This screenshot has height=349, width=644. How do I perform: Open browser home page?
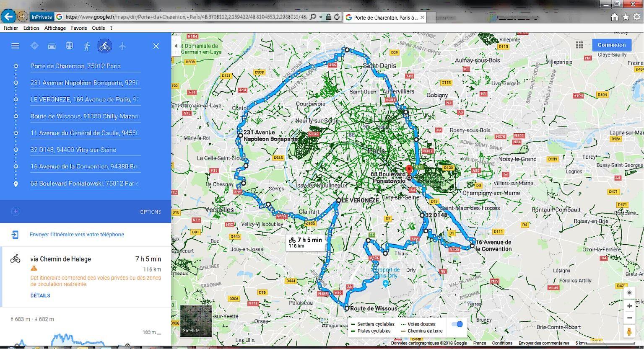pyautogui.click(x=614, y=17)
